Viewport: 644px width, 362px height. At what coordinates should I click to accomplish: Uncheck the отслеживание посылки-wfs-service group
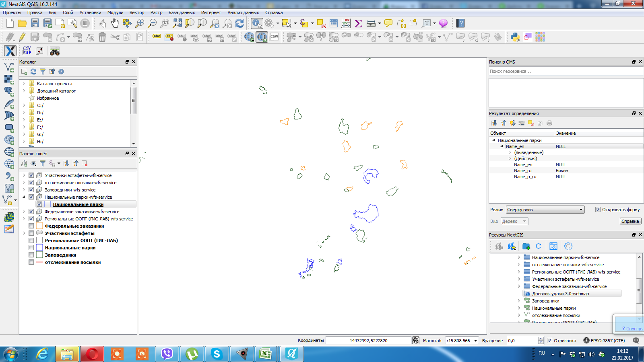pos(31,183)
